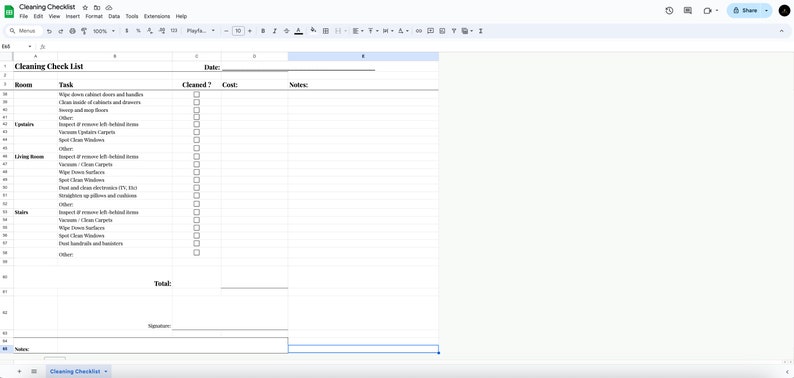Check Upstairs Spot Clean Windows box
This screenshot has height=378, width=794.
coord(196,140)
